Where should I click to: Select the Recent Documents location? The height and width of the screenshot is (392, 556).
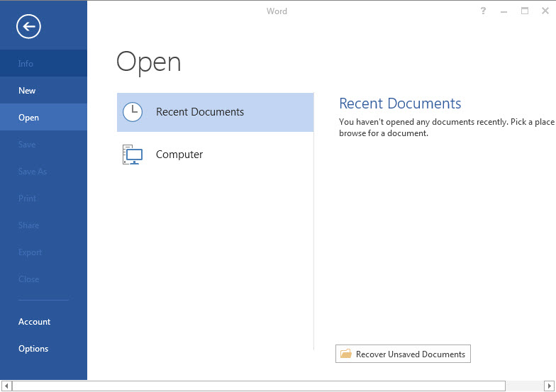coord(216,112)
